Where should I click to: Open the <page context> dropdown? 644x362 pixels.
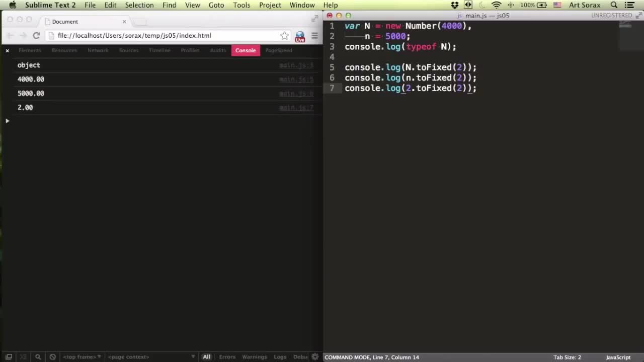click(x=151, y=357)
